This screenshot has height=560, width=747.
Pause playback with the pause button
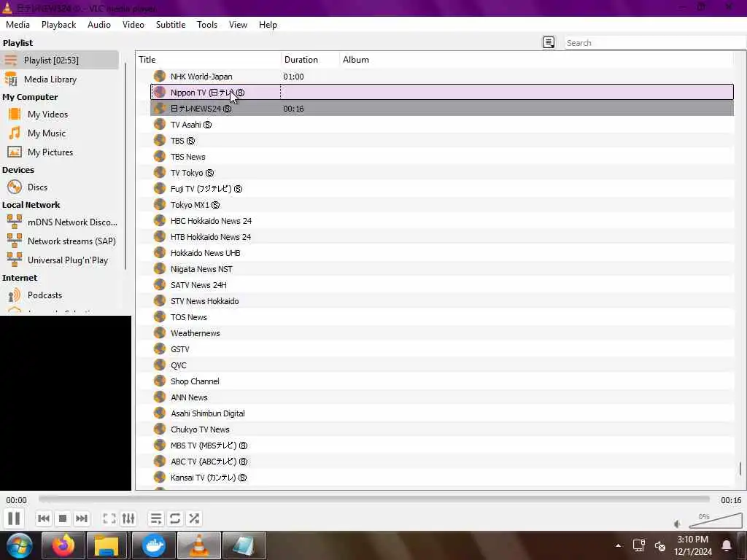(14, 518)
